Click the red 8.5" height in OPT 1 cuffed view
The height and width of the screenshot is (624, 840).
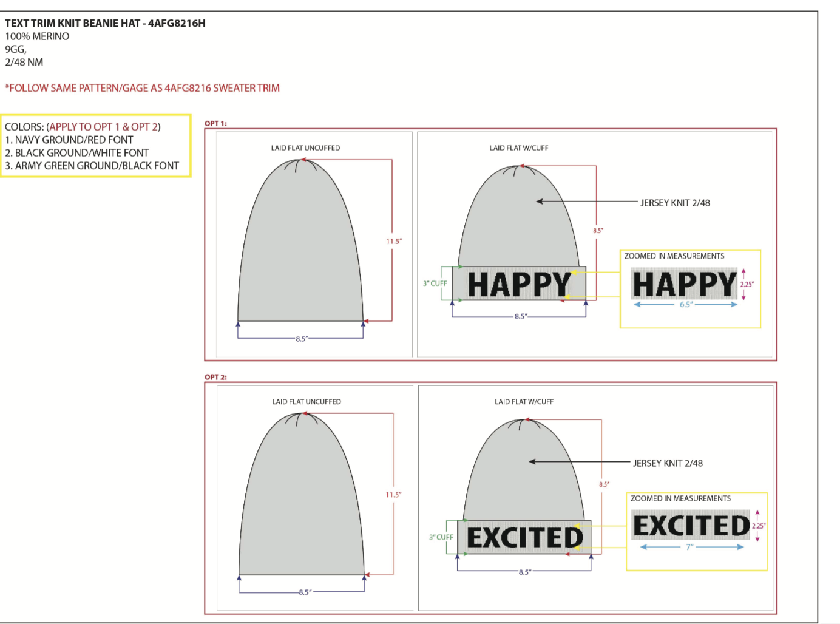pos(598,231)
